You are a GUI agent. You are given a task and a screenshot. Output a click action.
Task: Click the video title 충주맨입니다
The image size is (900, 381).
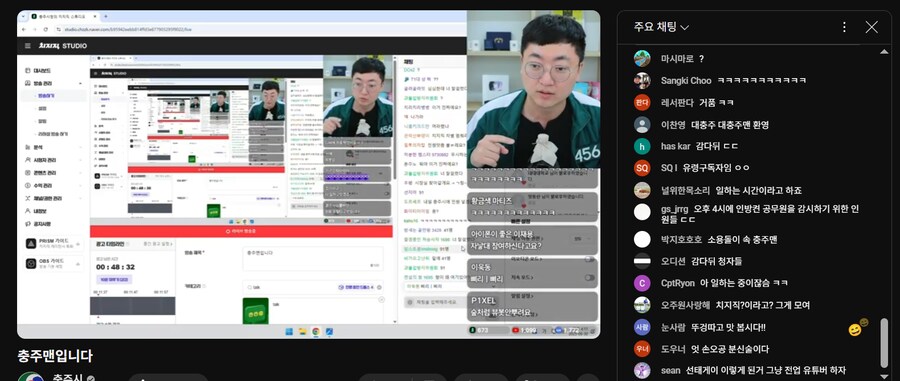[55, 355]
